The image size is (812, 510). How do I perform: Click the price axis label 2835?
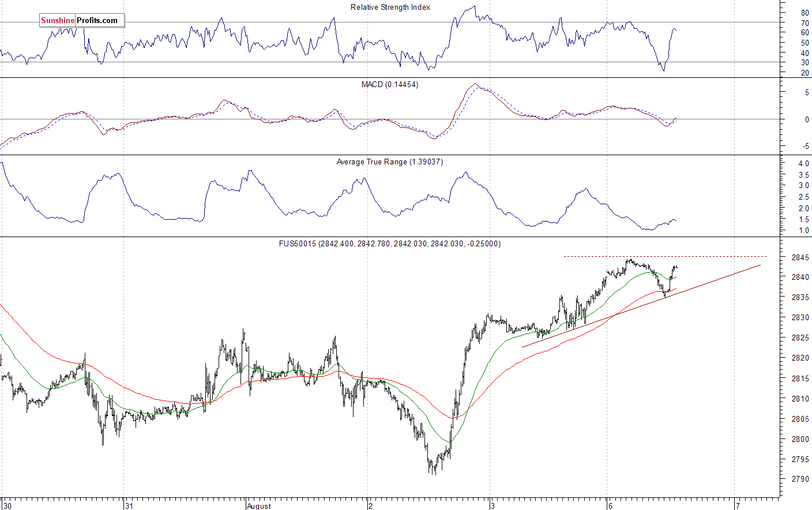(799, 298)
